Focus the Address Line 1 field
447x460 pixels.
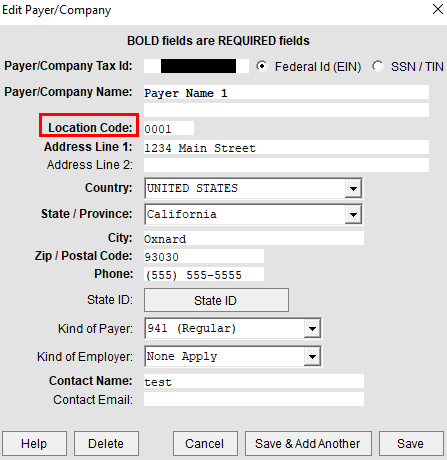coord(286,147)
